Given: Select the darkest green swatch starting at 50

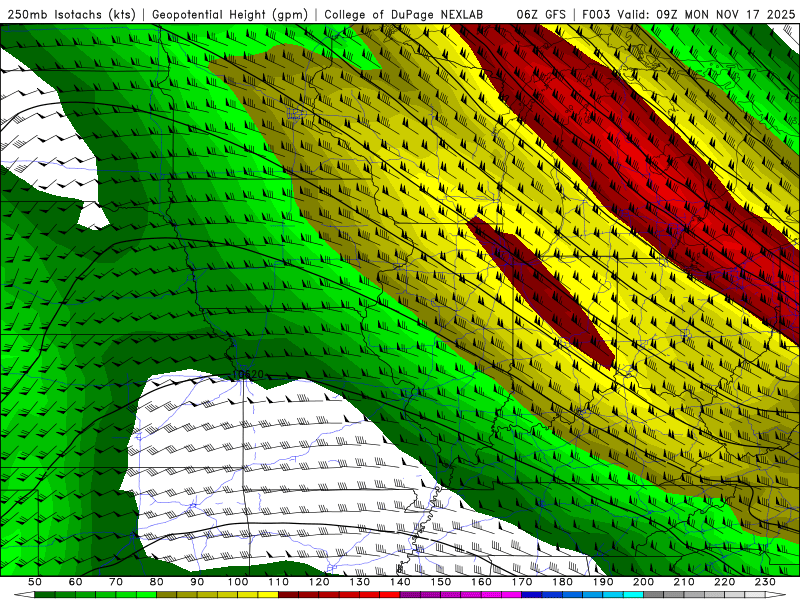Looking at the screenshot, I should click(x=45, y=595).
